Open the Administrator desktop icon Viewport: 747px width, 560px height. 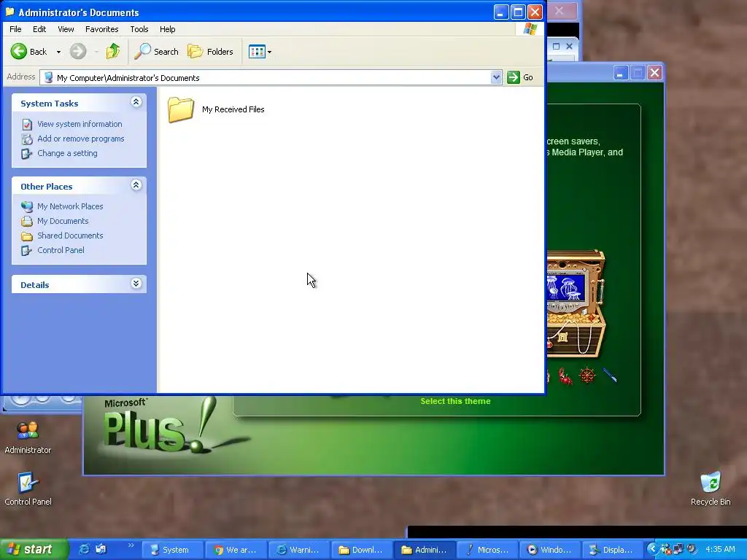(x=28, y=437)
